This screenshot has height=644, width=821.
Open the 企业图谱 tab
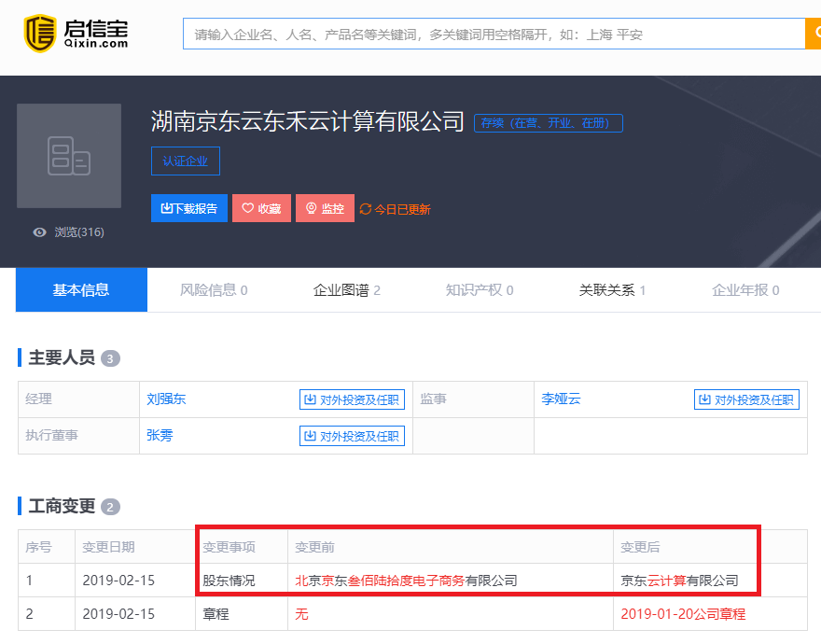pyautogui.click(x=347, y=289)
